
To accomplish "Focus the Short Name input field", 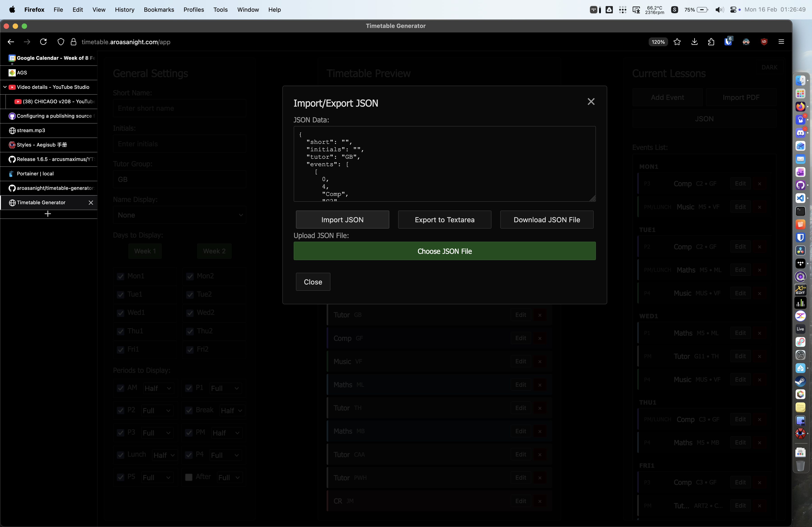I will [x=180, y=108].
